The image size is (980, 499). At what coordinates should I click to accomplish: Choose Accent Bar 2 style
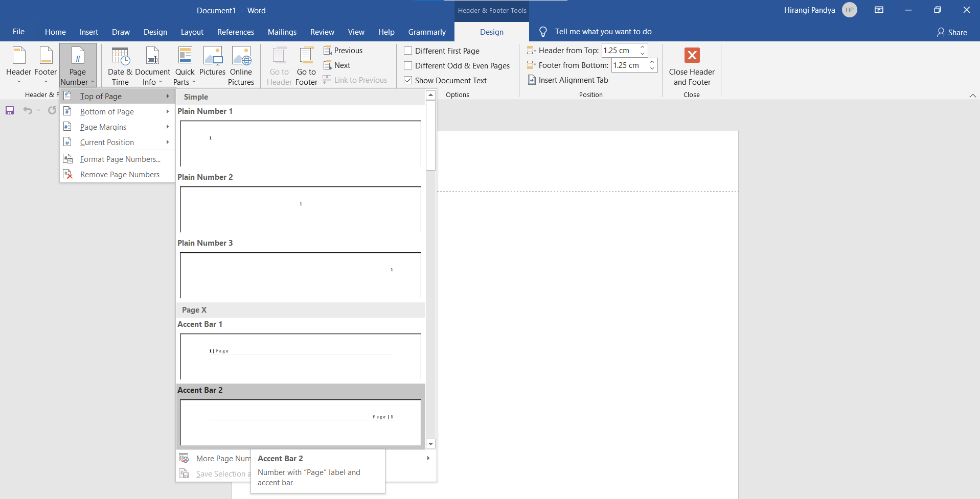pyautogui.click(x=301, y=416)
